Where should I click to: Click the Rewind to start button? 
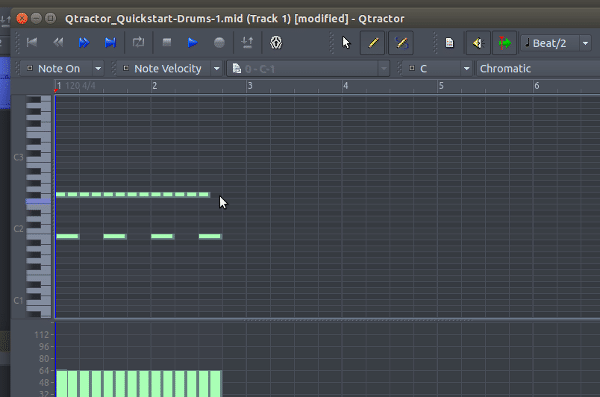point(32,42)
